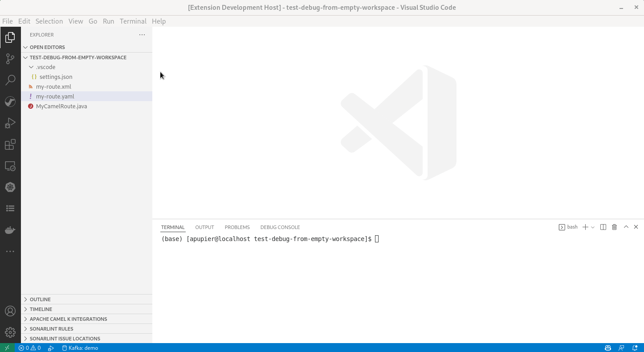Open the Source Control view

[10, 58]
